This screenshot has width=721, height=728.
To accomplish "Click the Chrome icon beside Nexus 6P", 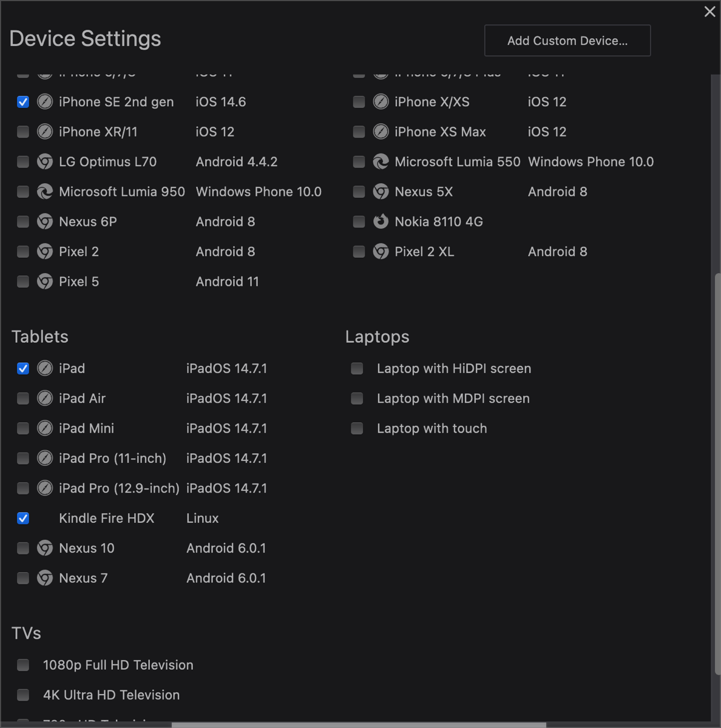I will tap(45, 221).
